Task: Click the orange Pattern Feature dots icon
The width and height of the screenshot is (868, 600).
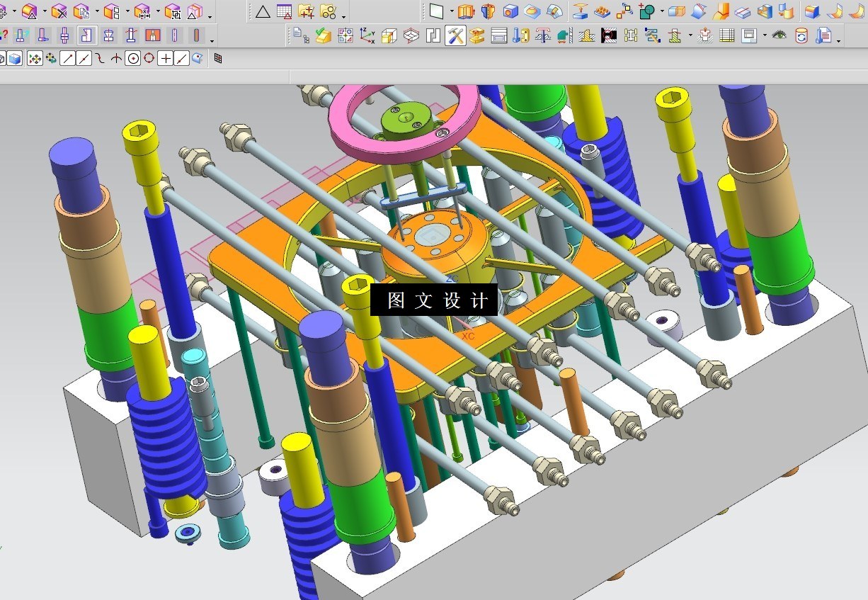Action: (602, 11)
